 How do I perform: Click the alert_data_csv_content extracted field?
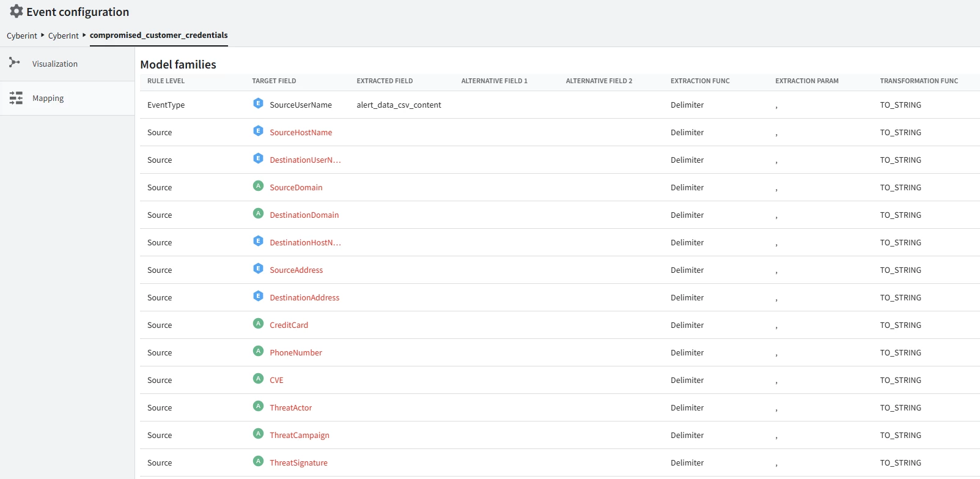coord(399,105)
